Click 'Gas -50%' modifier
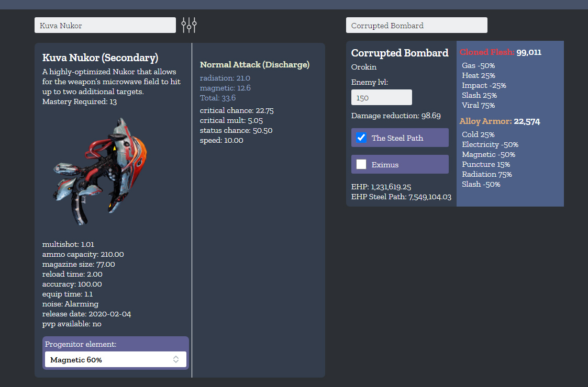Screen dimensions: 588x387 (x=479, y=65)
